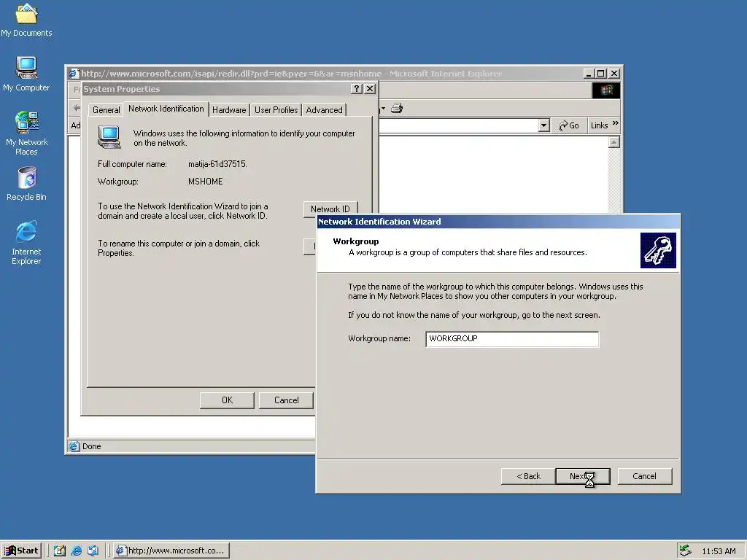Click Internet Explorer quick launch icon
This screenshot has height=560, width=747.
(x=76, y=551)
